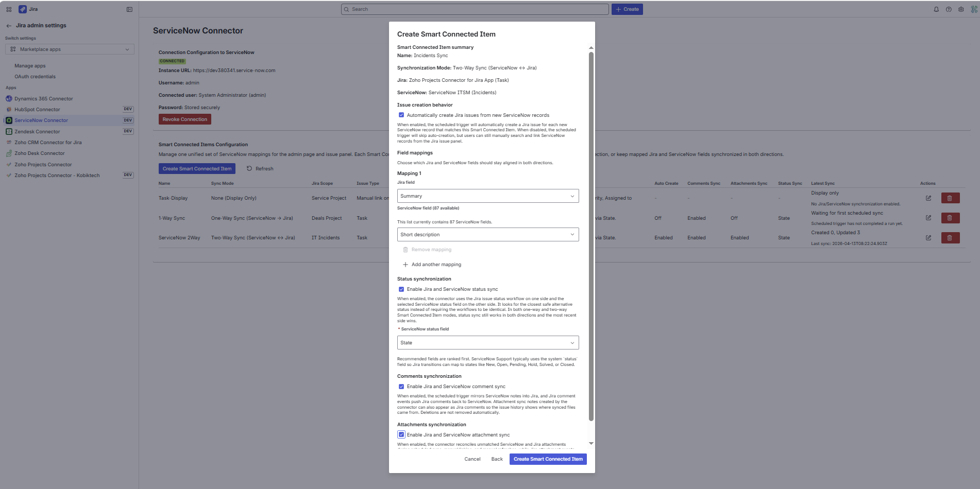Open the user profile avatar

pyautogui.click(x=974, y=9)
